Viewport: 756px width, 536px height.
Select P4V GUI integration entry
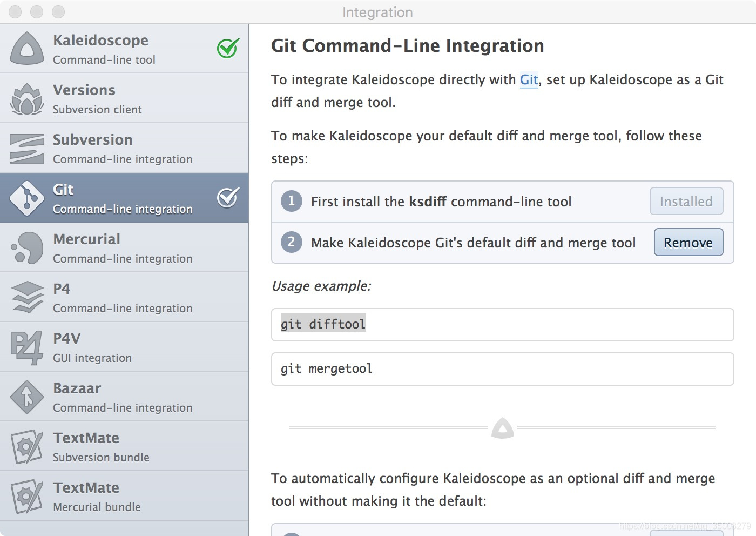[124, 347]
